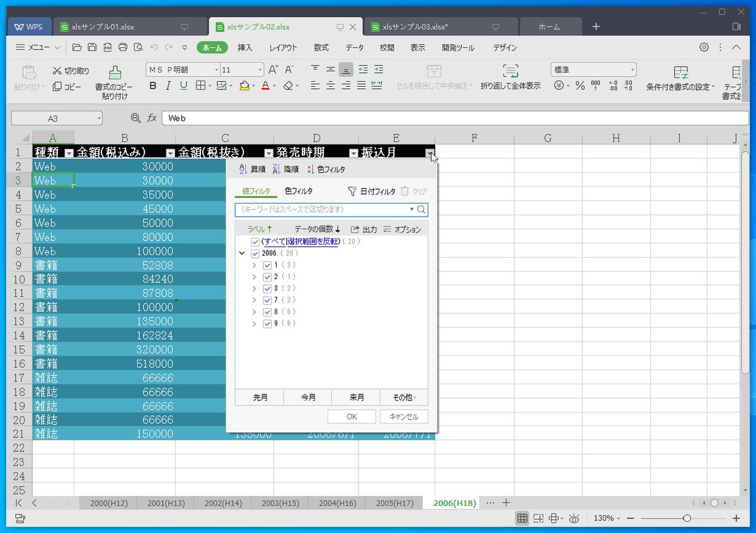The width and height of the screenshot is (756, 533).
Task: Decrease font size with A- icon
Action: pos(289,69)
